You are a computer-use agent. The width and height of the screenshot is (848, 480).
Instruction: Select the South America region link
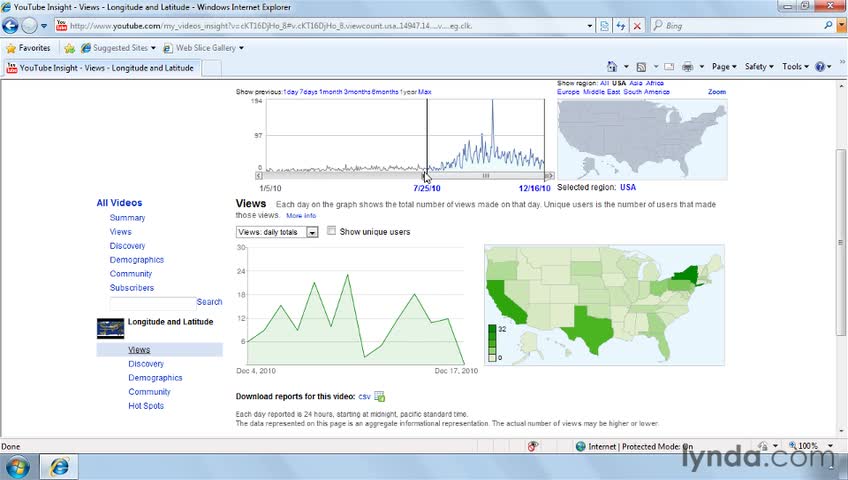tap(646, 92)
